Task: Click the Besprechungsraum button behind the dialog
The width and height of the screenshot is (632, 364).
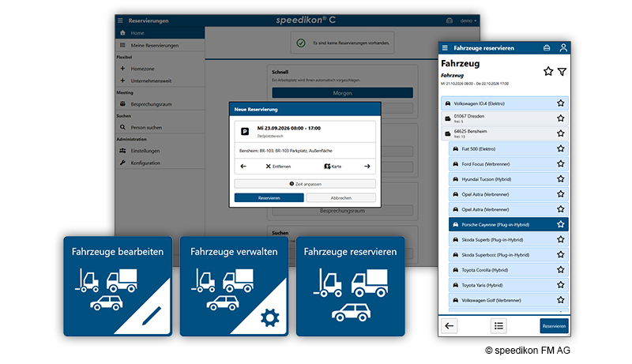Action: (x=342, y=211)
